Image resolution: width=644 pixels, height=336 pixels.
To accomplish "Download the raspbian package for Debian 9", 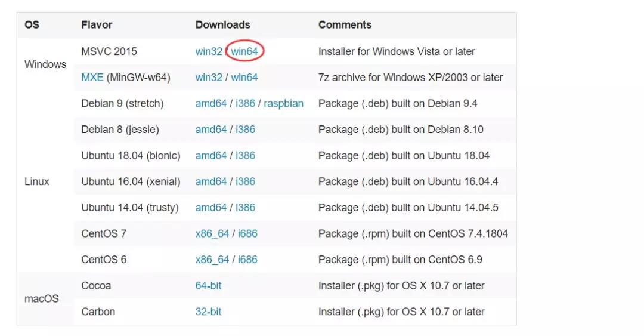I will point(283,104).
